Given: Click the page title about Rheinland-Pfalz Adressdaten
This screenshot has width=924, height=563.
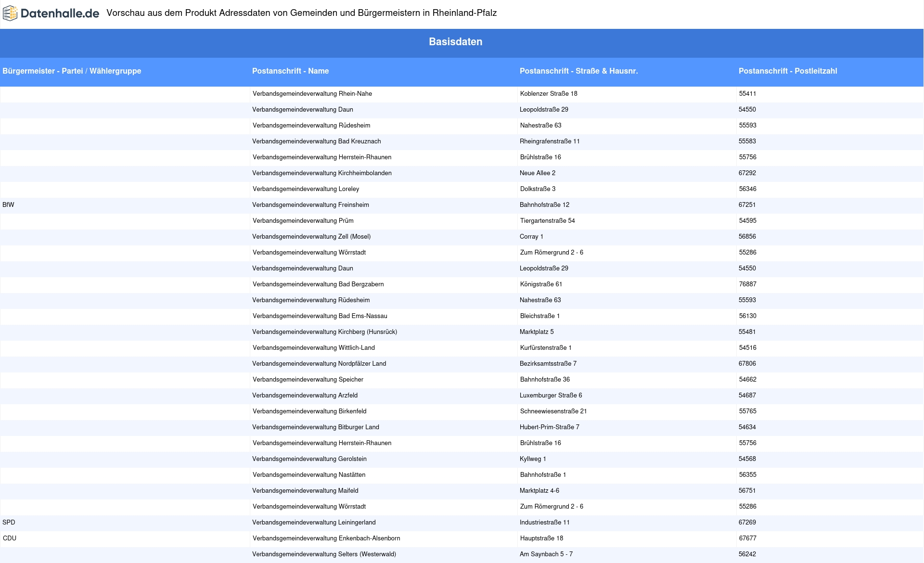Looking at the screenshot, I should click(x=302, y=13).
